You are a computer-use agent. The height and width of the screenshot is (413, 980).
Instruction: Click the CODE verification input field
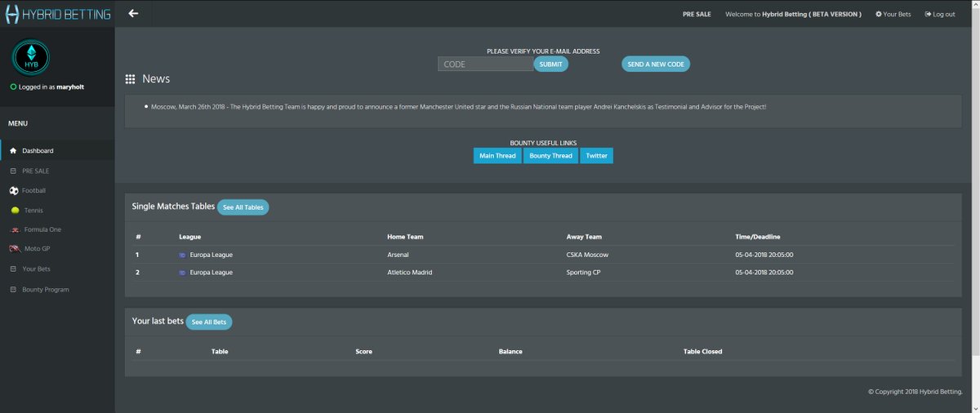click(485, 64)
